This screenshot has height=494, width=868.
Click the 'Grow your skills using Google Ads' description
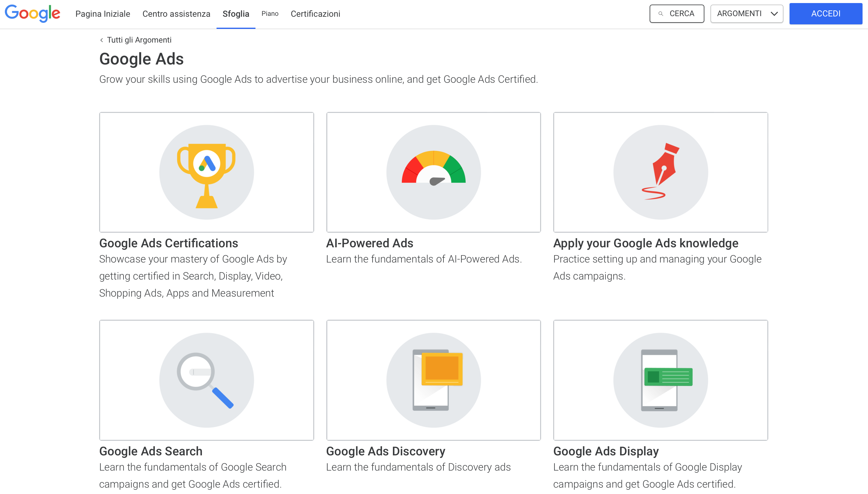318,79
